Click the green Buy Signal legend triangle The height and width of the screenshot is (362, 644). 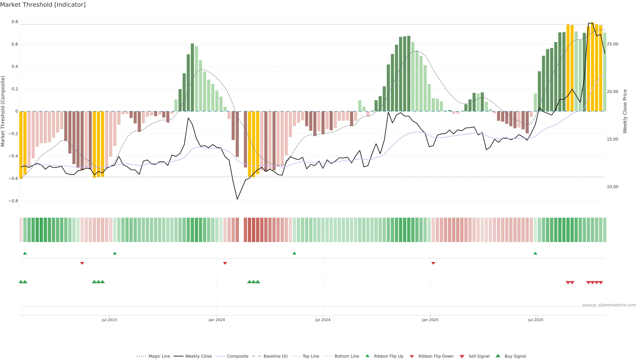(x=498, y=356)
